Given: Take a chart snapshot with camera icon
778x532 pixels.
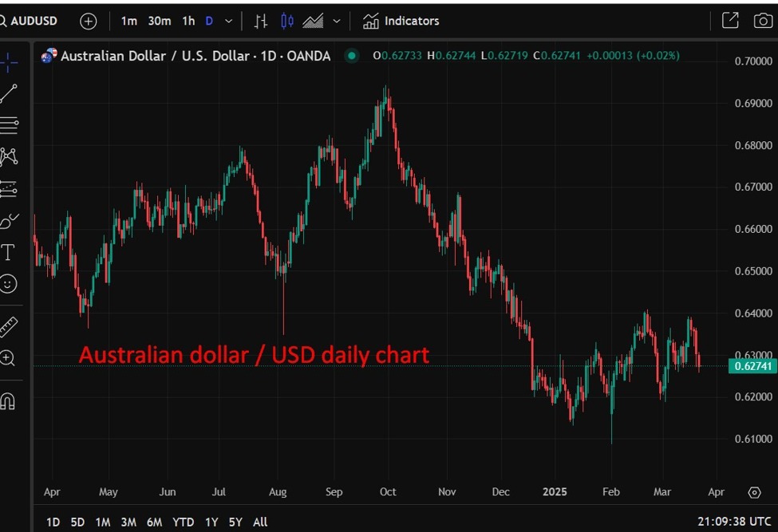Looking at the screenshot, I should click(x=763, y=21).
